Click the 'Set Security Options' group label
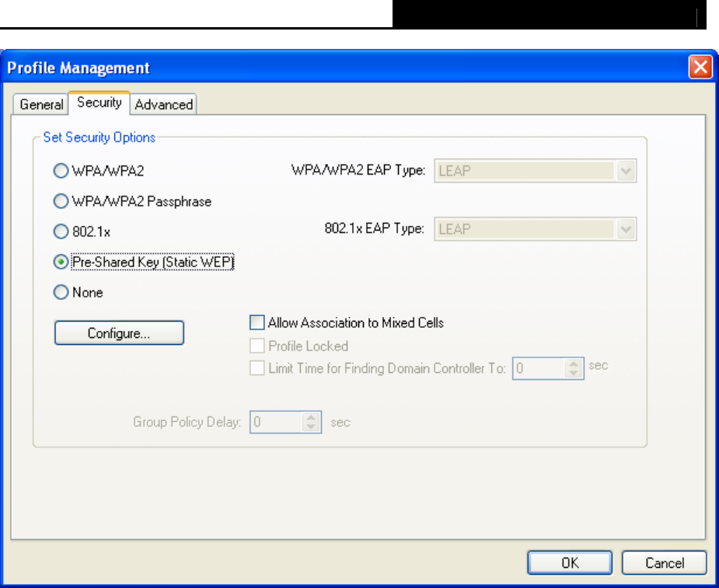The height and width of the screenshot is (588, 719). (x=99, y=137)
